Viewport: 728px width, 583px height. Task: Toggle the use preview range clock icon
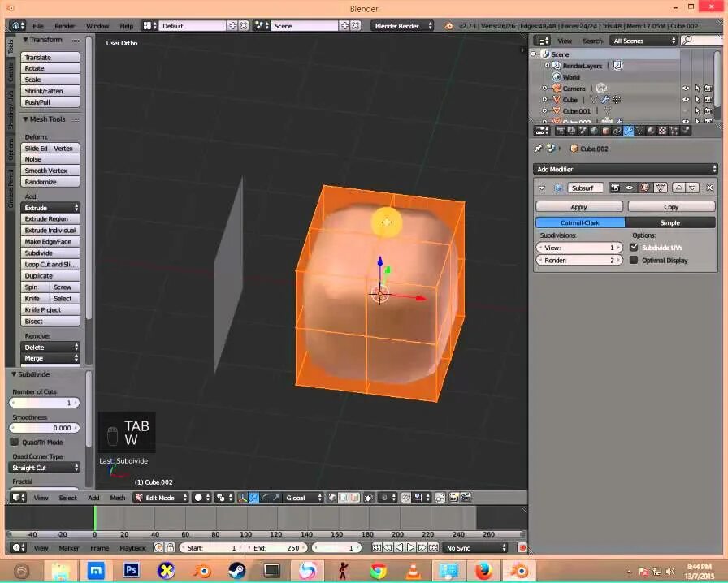click(x=158, y=548)
